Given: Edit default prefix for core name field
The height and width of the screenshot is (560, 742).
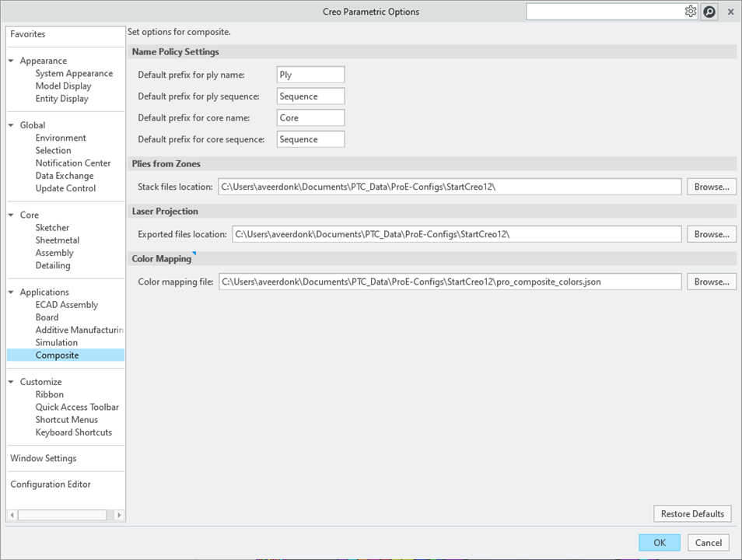Looking at the screenshot, I should point(310,118).
